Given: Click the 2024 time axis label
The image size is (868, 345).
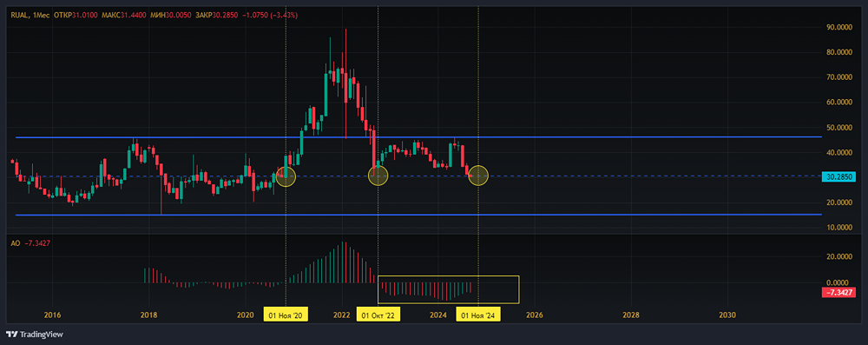Looking at the screenshot, I should coord(438,315).
